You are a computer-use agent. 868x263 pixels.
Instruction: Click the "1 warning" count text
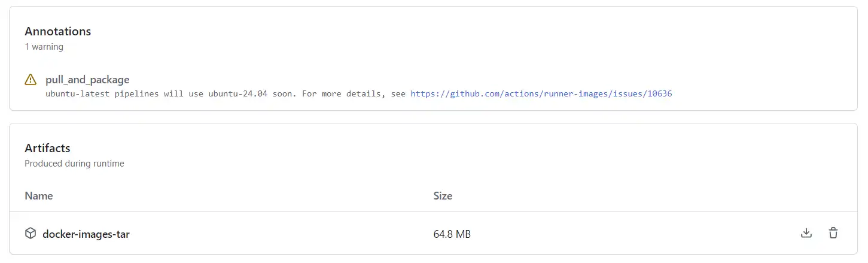point(44,47)
